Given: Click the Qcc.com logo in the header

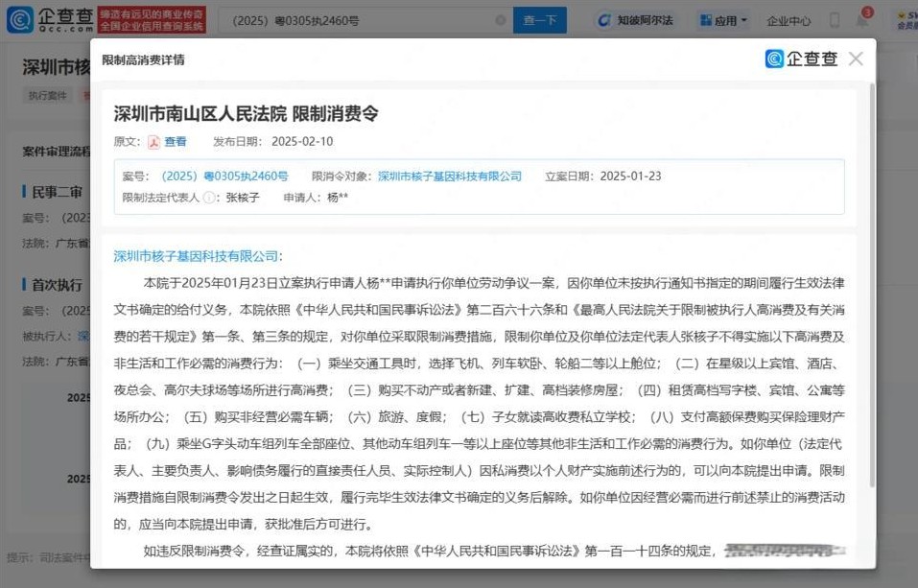Looking at the screenshot, I should tap(50, 20).
